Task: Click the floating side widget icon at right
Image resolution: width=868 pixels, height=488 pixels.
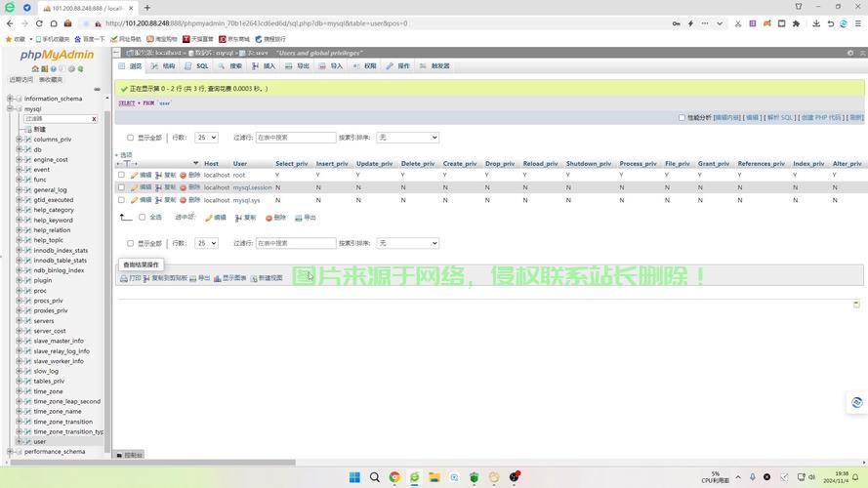Action: click(x=857, y=402)
